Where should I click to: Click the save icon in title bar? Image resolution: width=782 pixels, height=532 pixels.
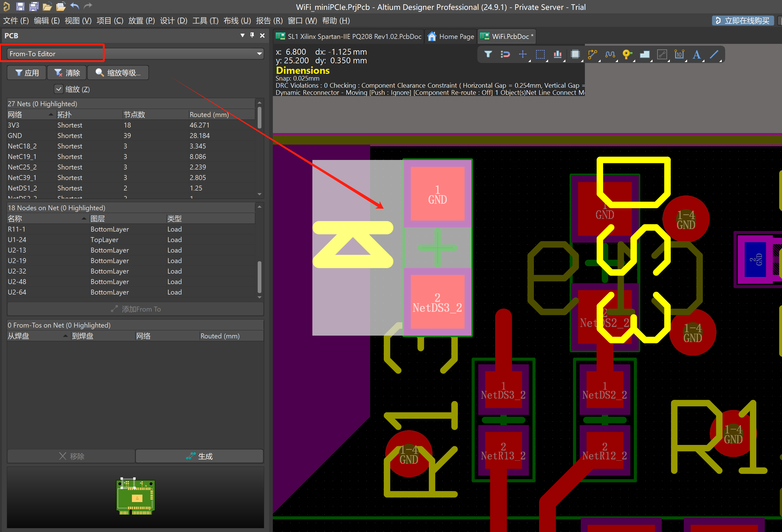(20, 6)
